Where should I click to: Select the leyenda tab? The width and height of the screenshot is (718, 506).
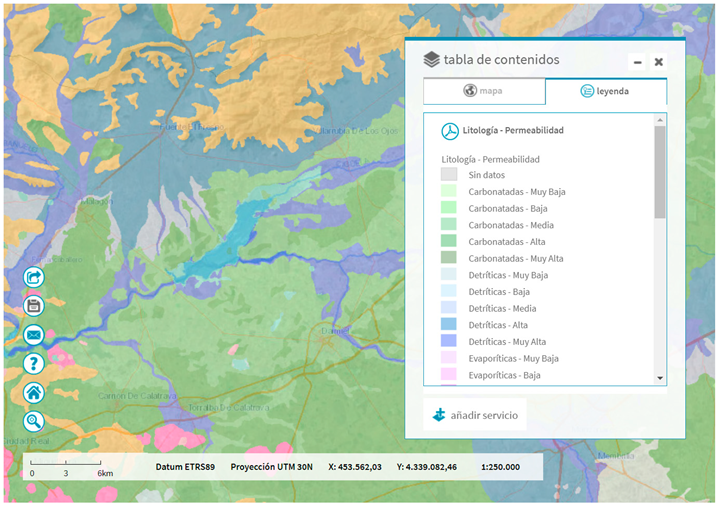[x=606, y=91]
